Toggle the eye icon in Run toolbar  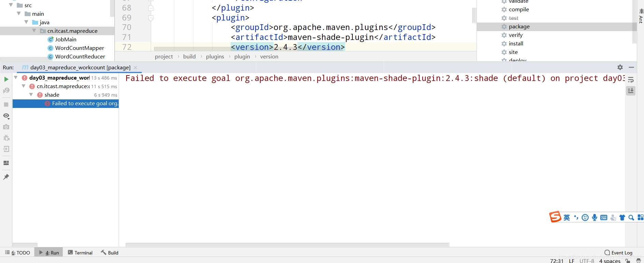tap(6, 116)
